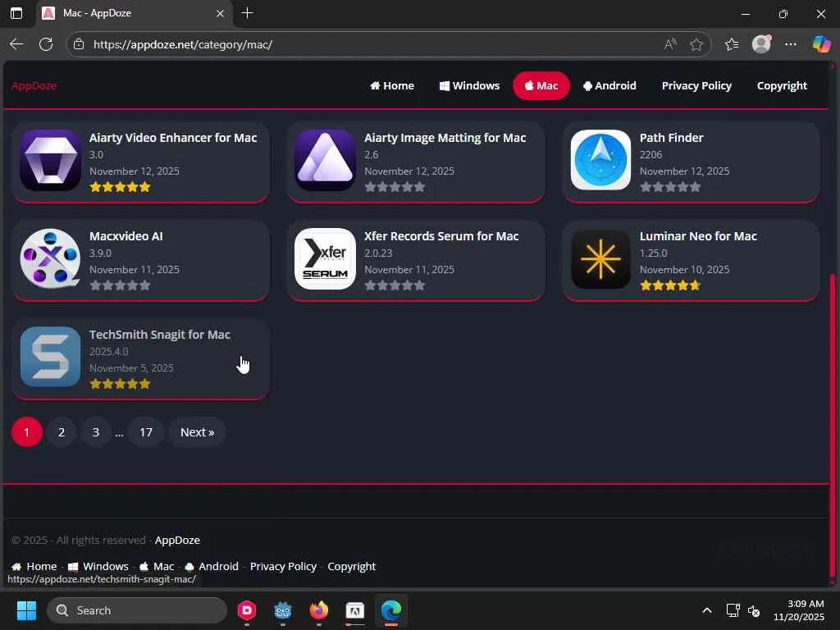
Task: Open Aiarty Image Matting app icon
Action: tap(325, 160)
